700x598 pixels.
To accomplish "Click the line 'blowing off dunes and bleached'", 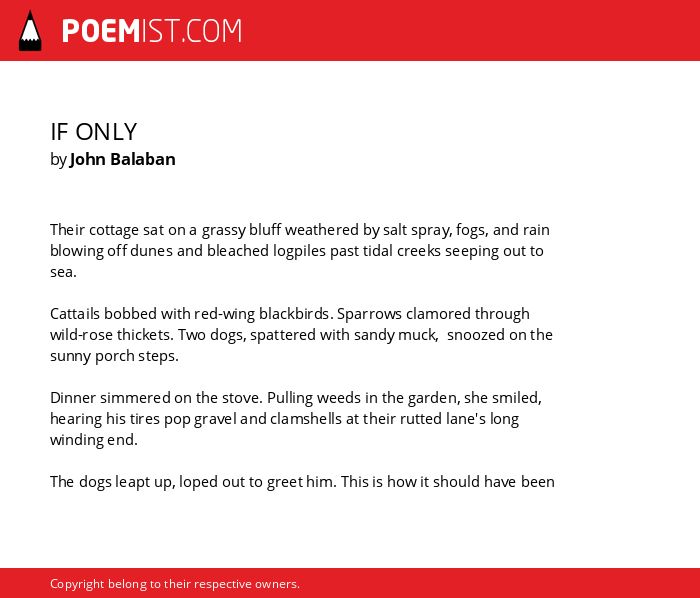I will point(296,251).
